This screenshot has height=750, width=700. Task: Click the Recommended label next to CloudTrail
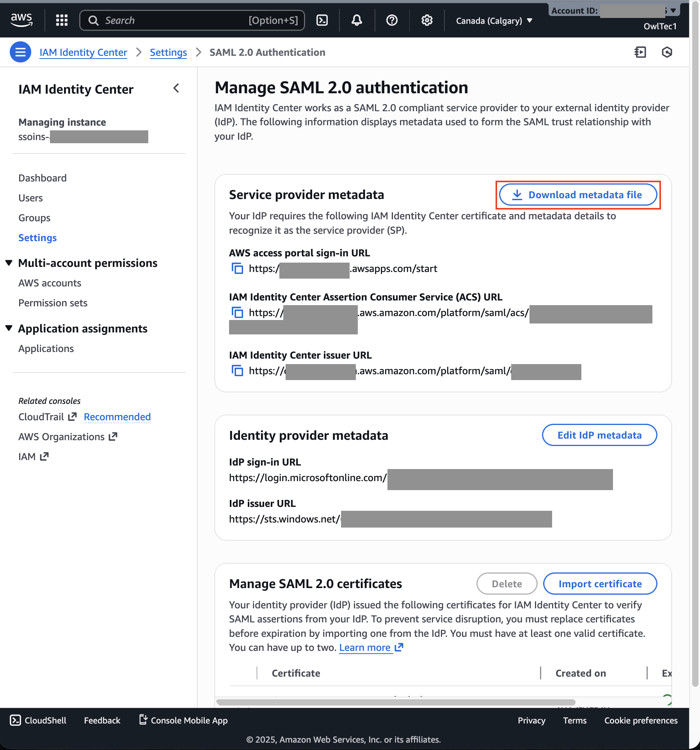(x=117, y=417)
